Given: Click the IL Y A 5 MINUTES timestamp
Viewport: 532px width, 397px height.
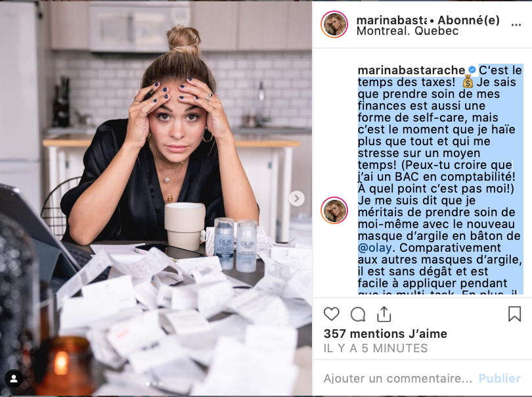Looking at the screenshot, I should pos(376,348).
